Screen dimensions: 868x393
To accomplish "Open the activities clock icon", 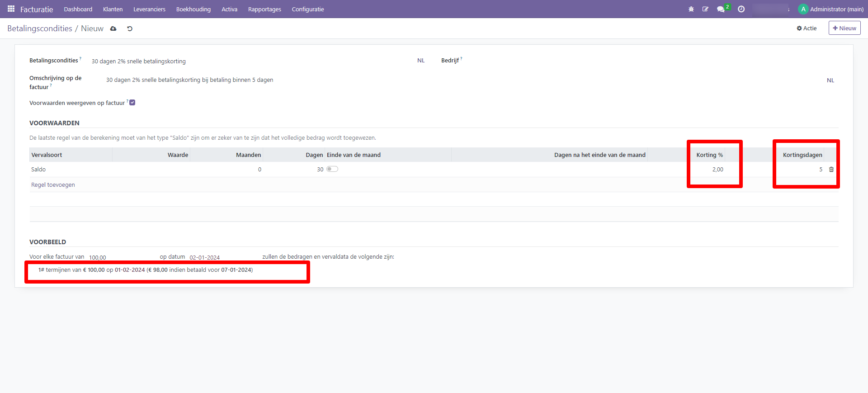I will click(741, 9).
